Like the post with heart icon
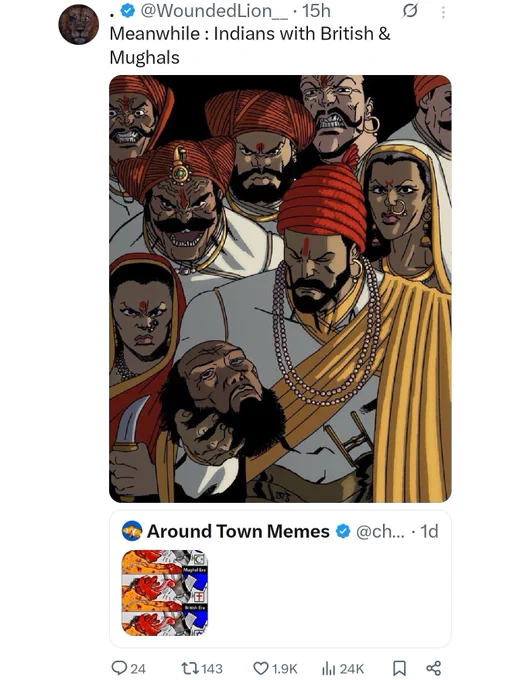 click(261, 668)
